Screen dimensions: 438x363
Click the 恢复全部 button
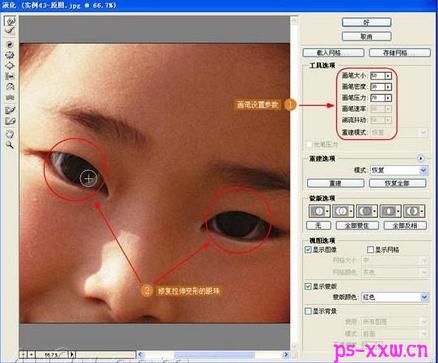coord(397,183)
